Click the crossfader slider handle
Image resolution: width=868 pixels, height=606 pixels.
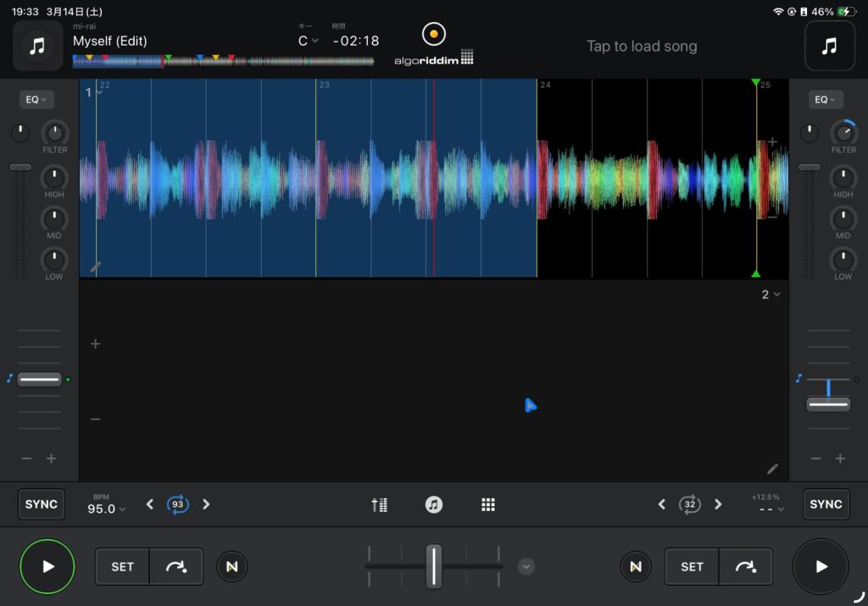click(434, 566)
